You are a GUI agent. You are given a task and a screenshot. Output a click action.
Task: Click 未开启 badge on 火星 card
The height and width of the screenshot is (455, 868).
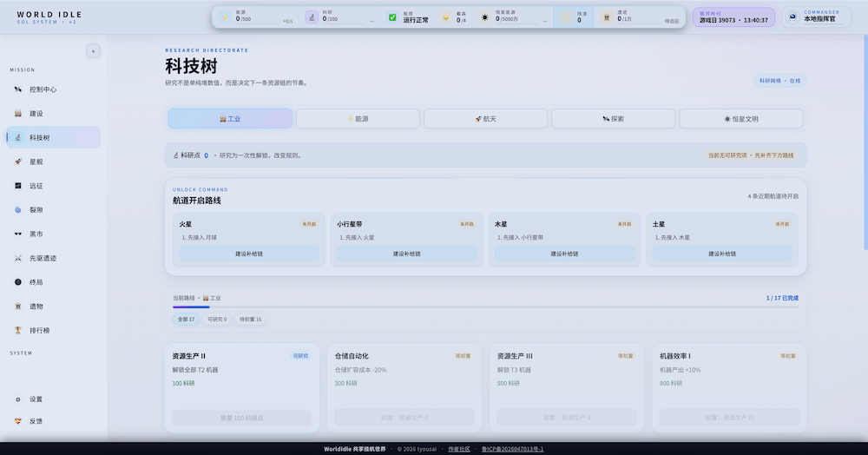tap(309, 224)
